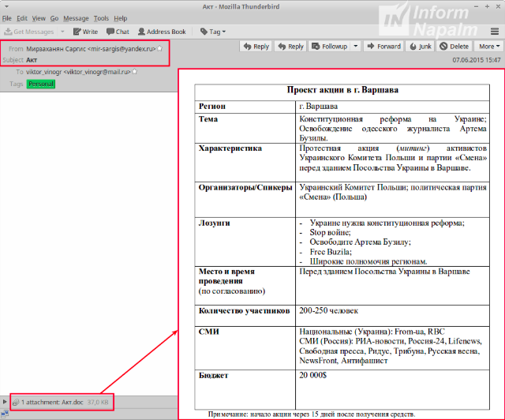This screenshot has height=420, width=505.
Task: Click the Followup button
Action: coord(330,47)
